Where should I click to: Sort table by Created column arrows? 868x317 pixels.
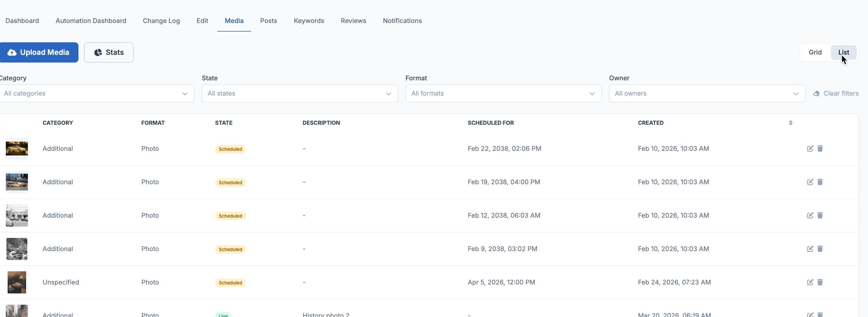[790, 123]
